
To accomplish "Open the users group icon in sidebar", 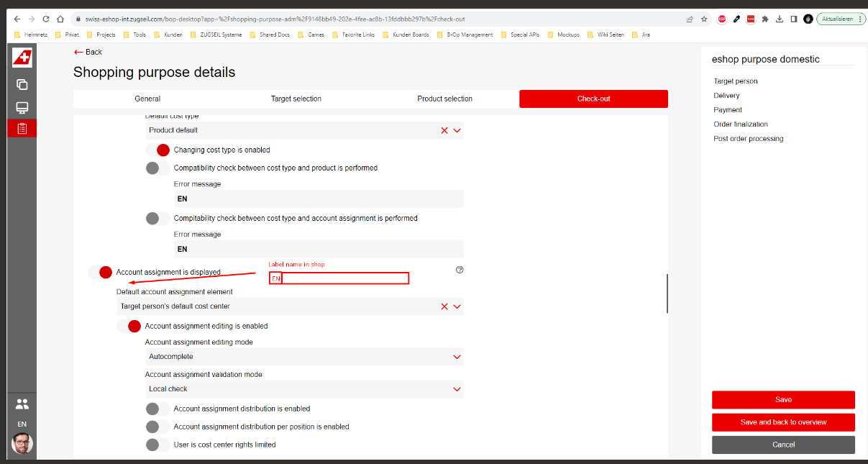I will click(22, 404).
